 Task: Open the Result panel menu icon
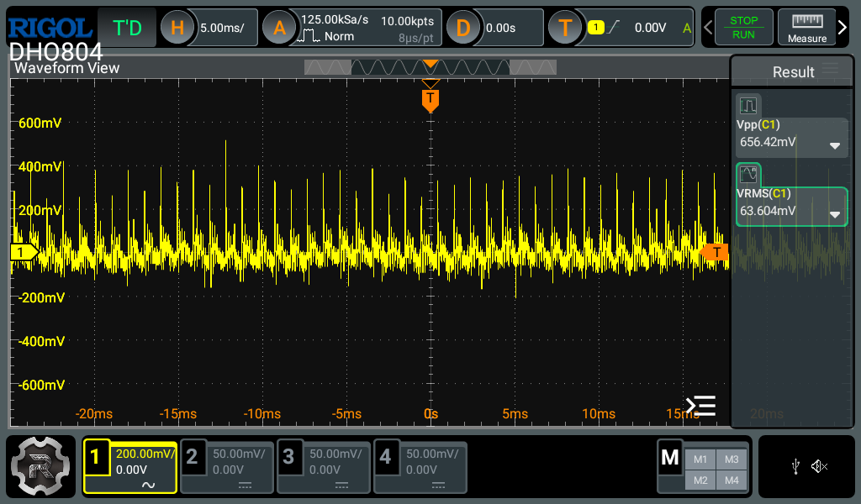831,70
